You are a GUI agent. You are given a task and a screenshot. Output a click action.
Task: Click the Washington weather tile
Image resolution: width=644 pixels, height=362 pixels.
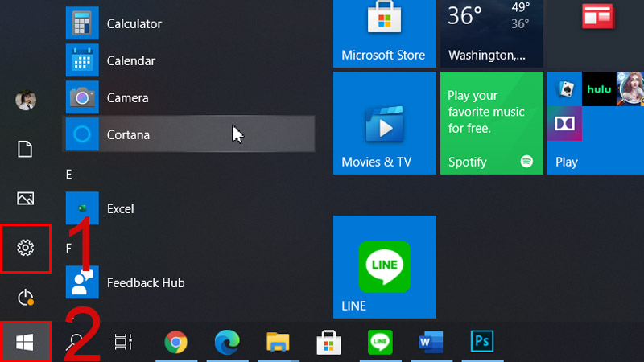(x=492, y=34)
